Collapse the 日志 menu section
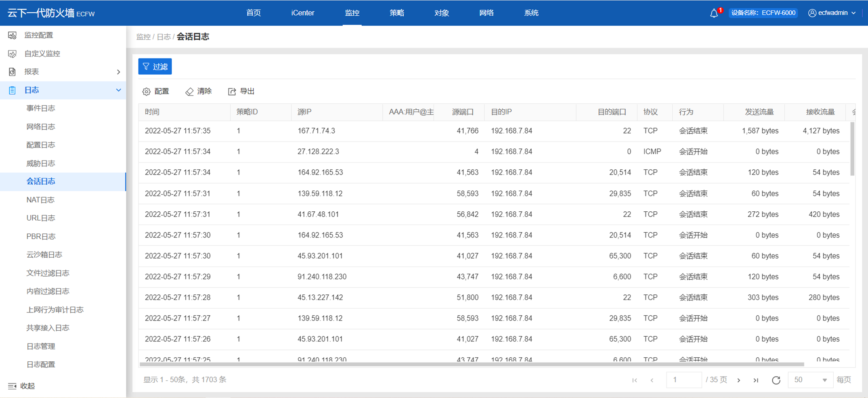This screenshot has height=398, width=868. (118, 90)
